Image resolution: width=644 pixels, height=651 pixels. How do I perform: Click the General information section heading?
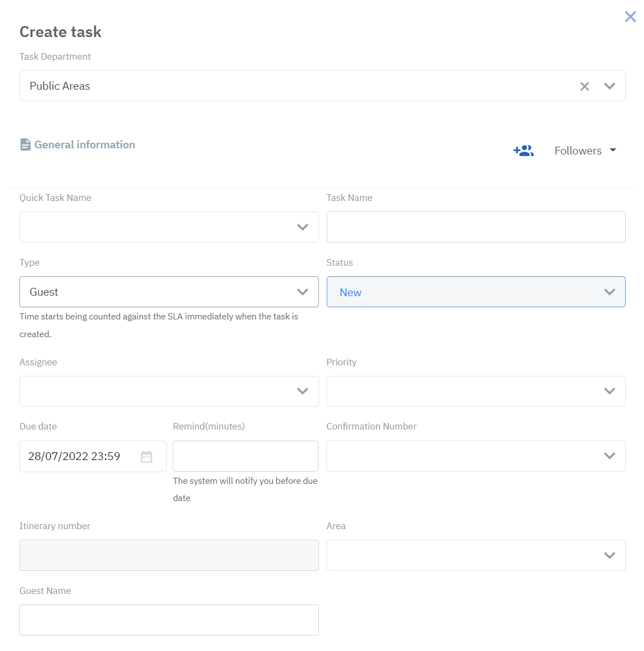click(x=85, y=144)
